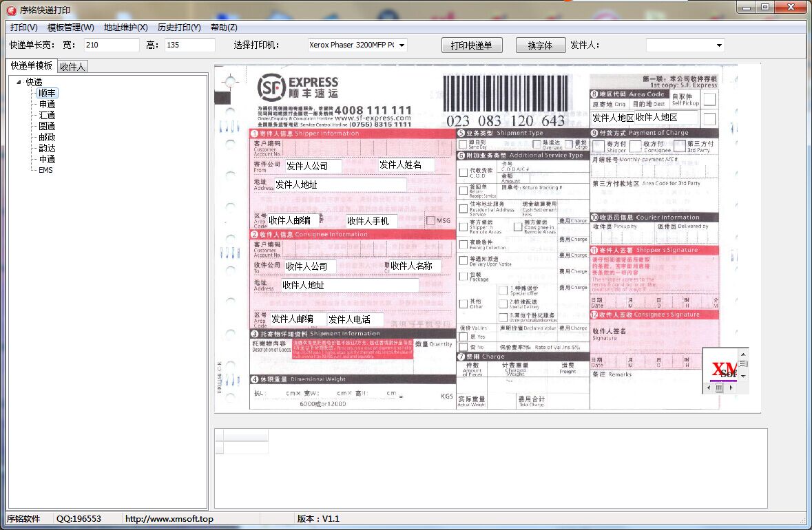Select the 发件人姓名 field label on waybill

(x=406, y=165)
